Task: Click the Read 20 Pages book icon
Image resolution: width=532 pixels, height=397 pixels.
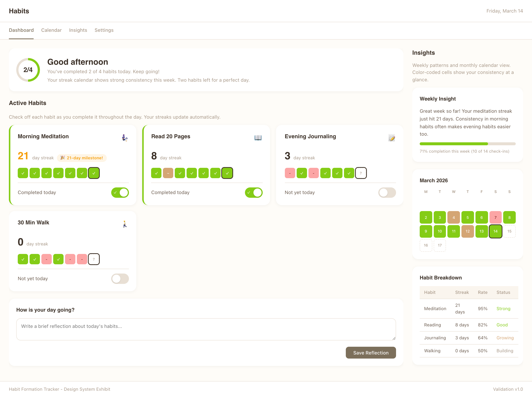Action: (x=258, y=138)
